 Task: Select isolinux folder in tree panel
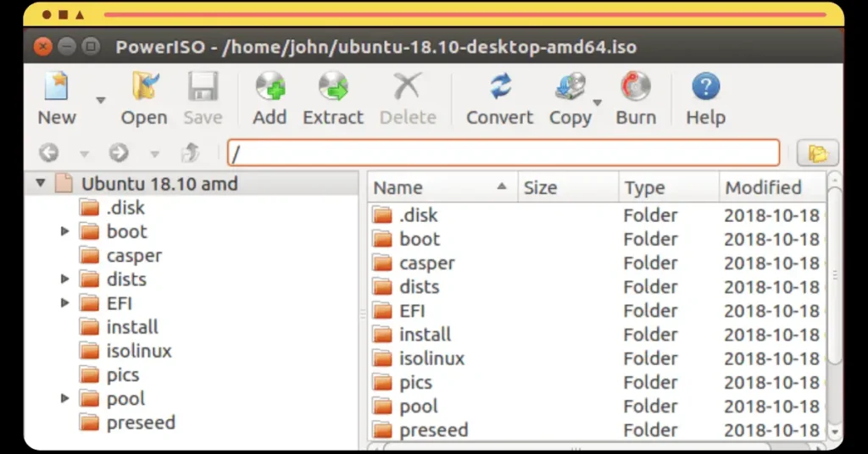pos(139,351)
